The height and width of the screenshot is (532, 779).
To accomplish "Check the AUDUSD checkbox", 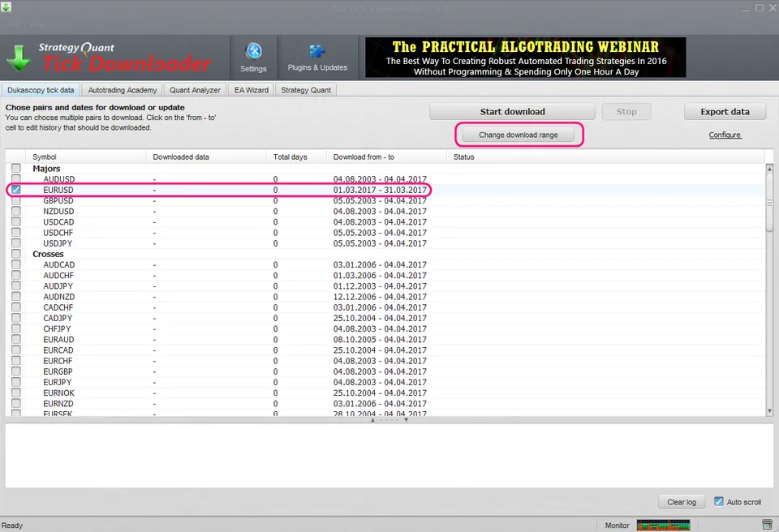I will (x=16, y=179).
